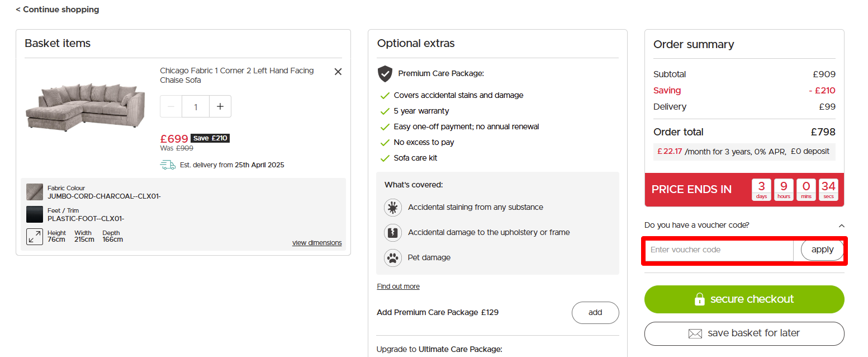The height and width of the screenshot is (357, 868).
Task: Go back via Continue shopping link
Action: (x=58, y=10)
